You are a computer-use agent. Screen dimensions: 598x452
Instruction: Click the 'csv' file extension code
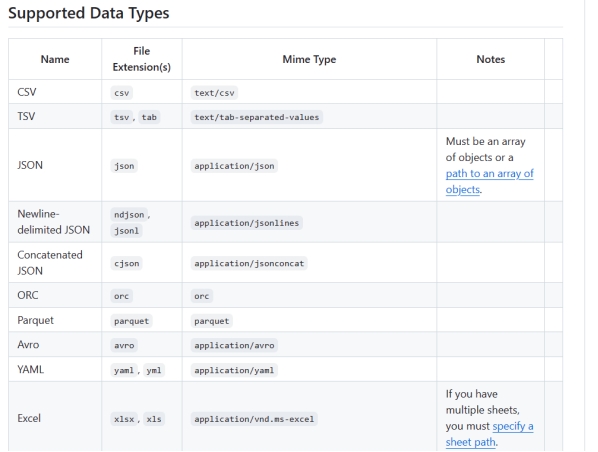(122, 93)
